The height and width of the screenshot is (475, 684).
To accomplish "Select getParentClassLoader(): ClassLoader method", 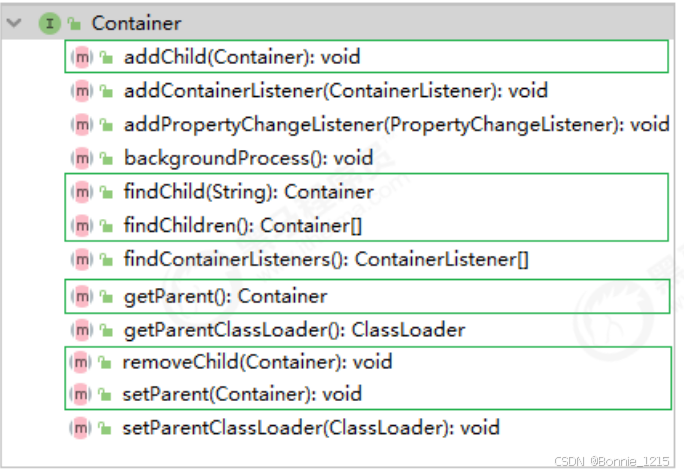I will pyautogui.click(x=294, y=330).
